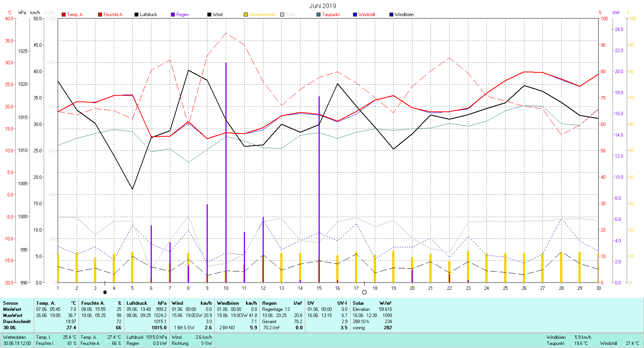Click the Windchill legend label
Screen dimensions: 644x348
[x=367, y=15]
